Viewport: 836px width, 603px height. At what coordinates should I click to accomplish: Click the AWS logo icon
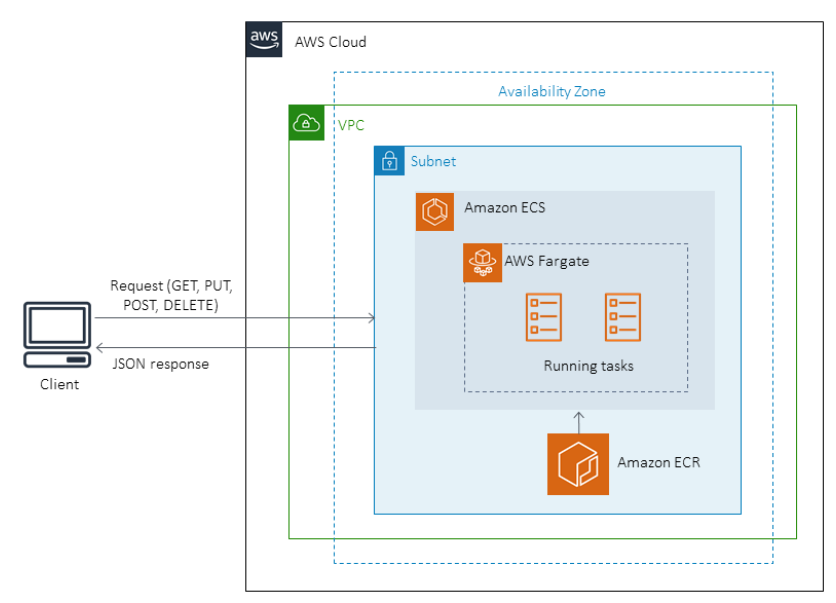point(264,39)
